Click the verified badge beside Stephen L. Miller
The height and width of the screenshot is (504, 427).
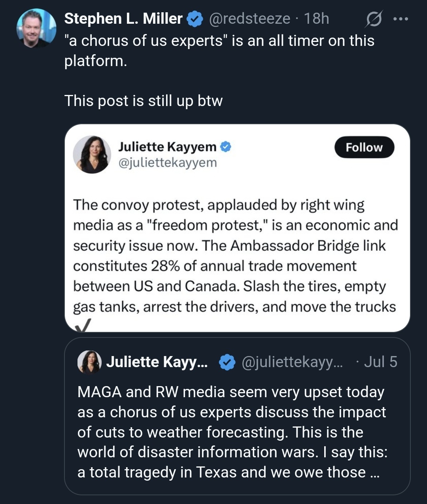[195, 19]
